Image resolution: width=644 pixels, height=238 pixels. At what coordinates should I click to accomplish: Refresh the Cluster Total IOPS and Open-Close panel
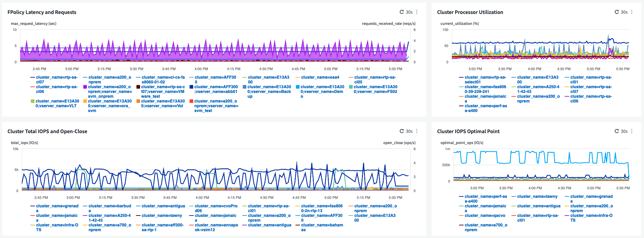tap(402, 131)
